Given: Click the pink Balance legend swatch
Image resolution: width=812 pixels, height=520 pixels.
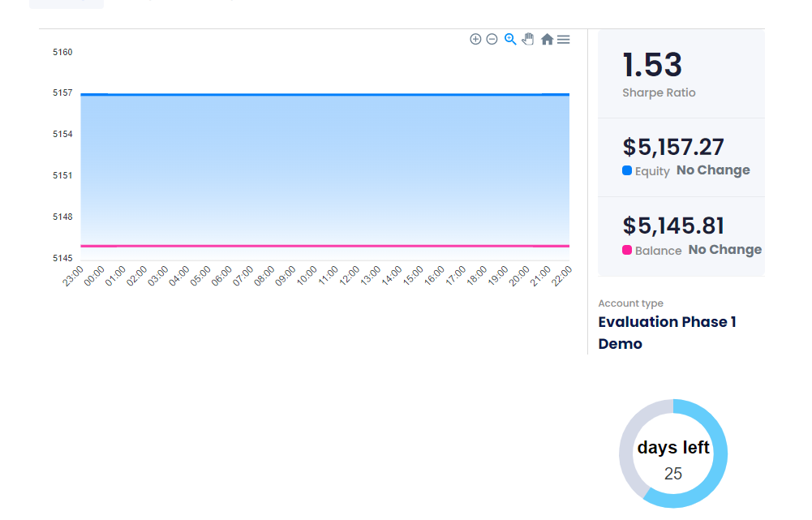Looking at the screenshot, I should [x=626, y=250].
